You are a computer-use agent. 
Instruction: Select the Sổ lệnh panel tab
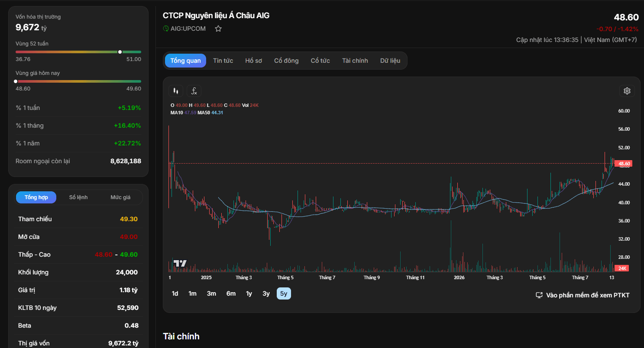coord(78,197)
